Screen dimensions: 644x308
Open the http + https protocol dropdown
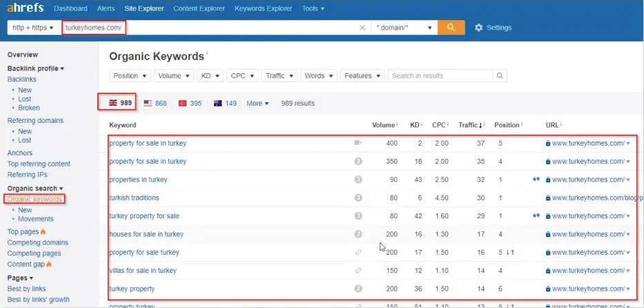[x=34, y=28]
